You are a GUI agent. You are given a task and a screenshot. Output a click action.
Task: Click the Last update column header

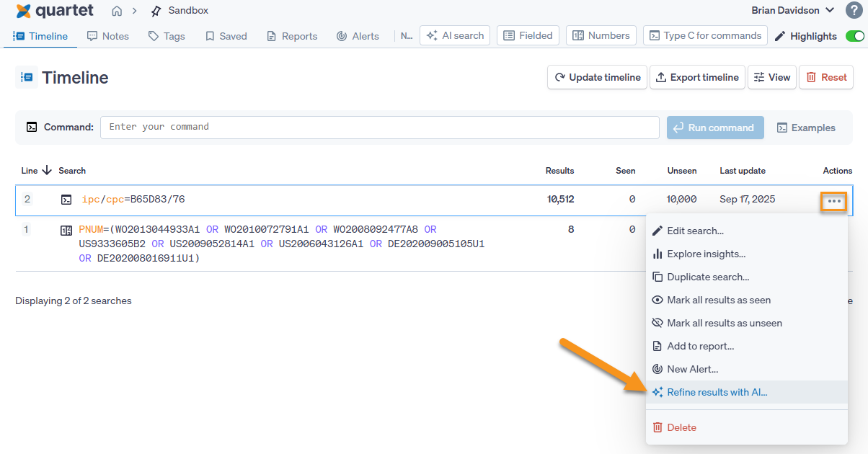click(x=743, y=171)
